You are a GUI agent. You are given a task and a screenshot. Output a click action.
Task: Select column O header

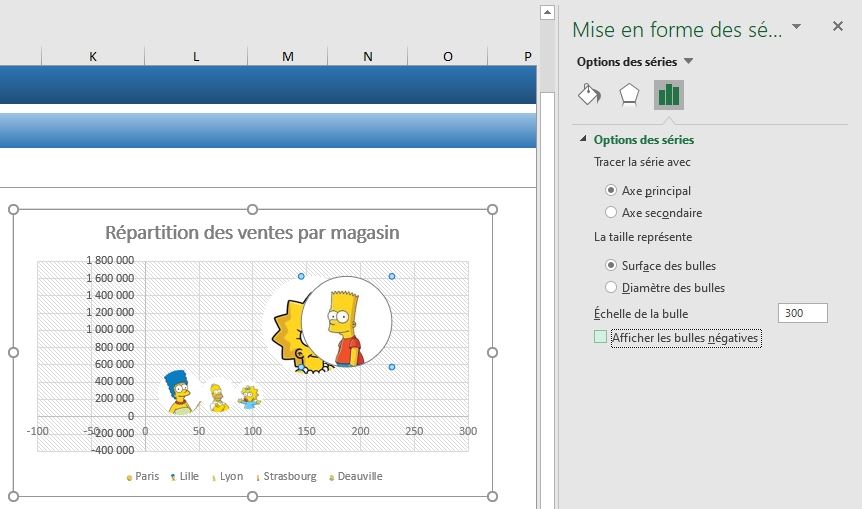pyautogui.click(x=447, y=56)
